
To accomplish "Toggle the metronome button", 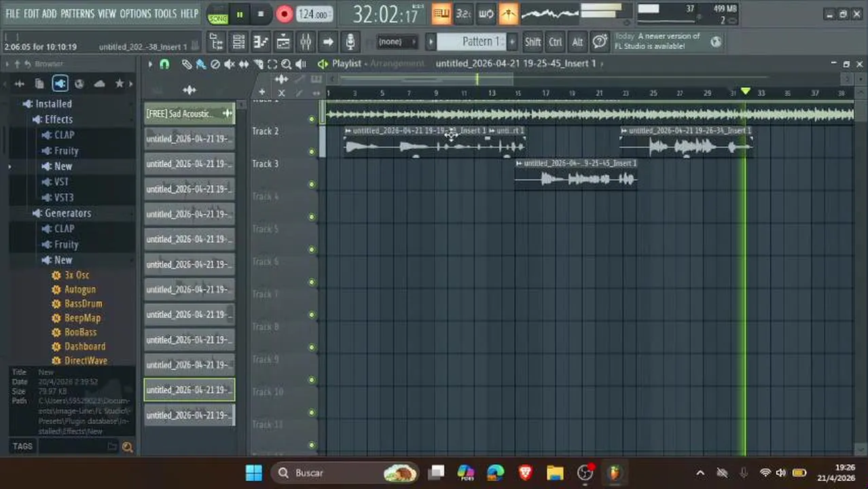I will (509, 14).
